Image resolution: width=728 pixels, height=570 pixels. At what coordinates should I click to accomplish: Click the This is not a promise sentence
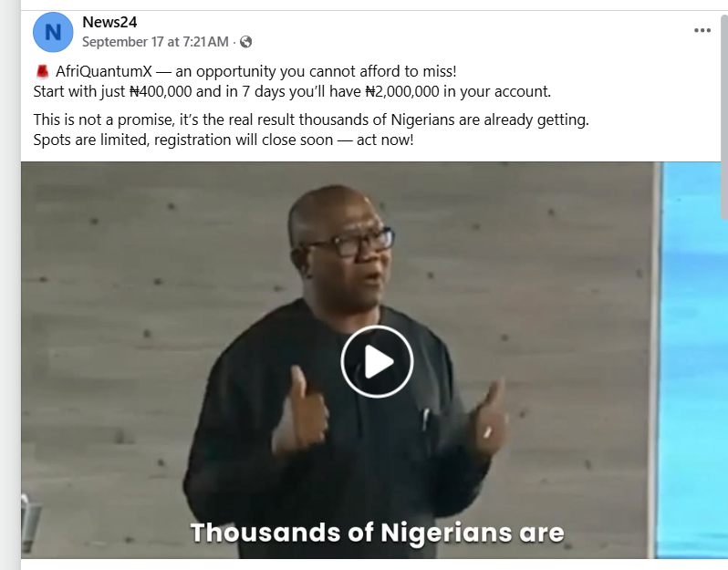(310, 119)
